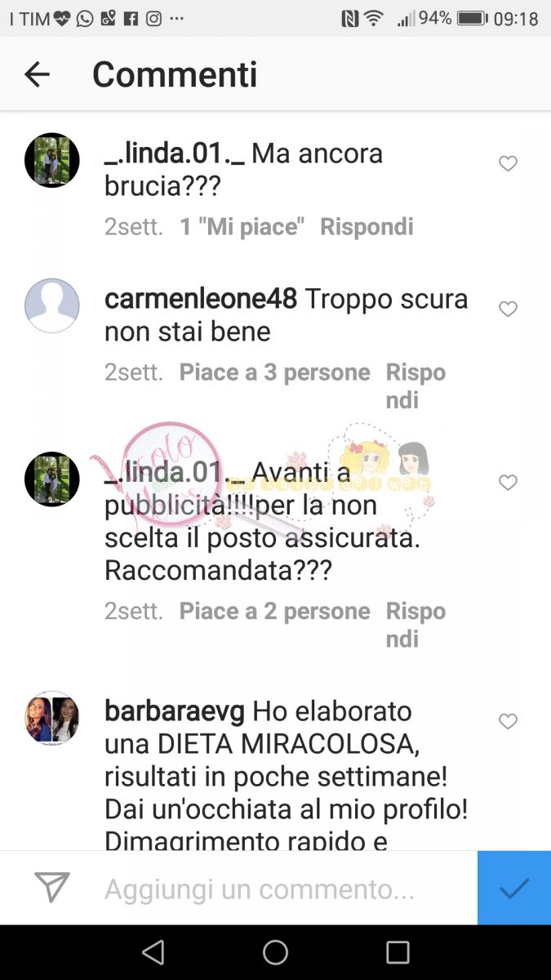Heart barbaraevg's DIETA MIRACOLOSA comment
Image resolution: width=551 pixels, height=980 pixels.
click(508, 722)
